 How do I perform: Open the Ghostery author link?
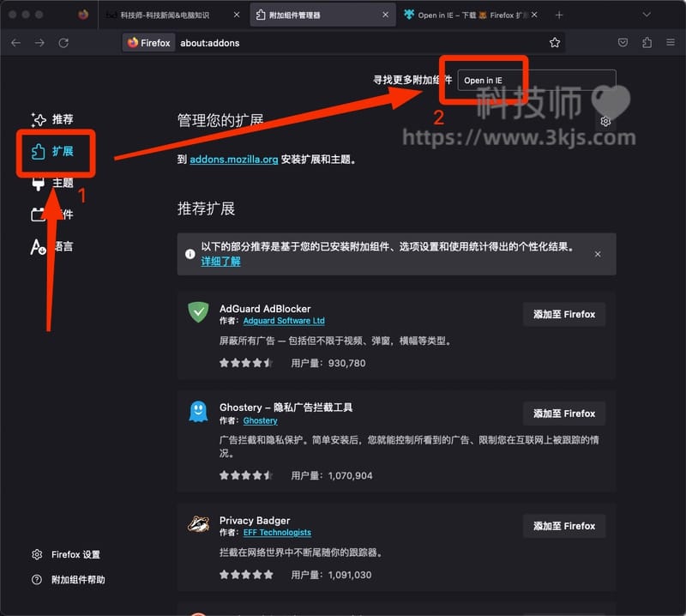261,420
